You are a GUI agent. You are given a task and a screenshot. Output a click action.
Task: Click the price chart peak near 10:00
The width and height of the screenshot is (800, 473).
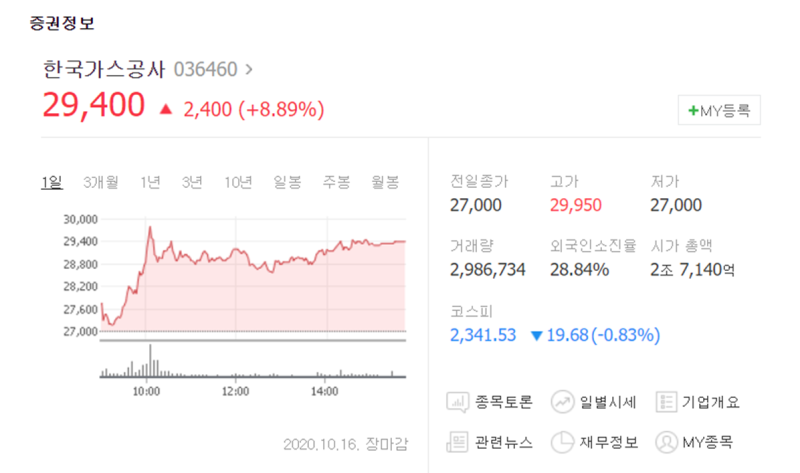pyautogui.click(x=150, y=228)
